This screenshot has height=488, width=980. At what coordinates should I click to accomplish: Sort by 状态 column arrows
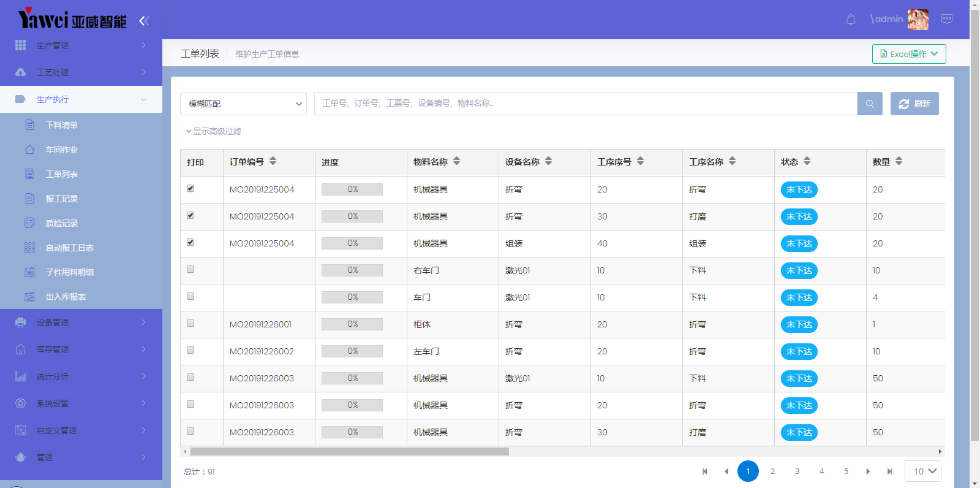point(807,161)
